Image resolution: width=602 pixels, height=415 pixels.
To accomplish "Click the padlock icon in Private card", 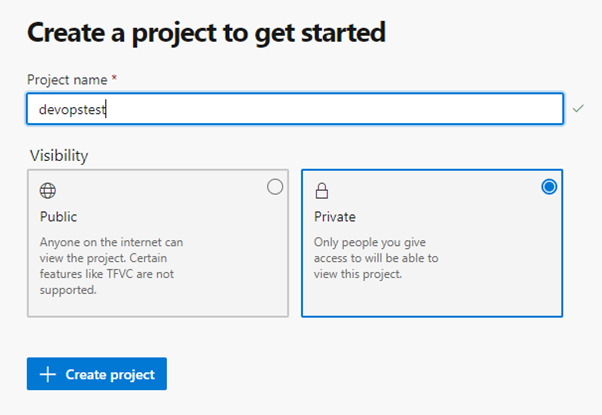I will pos(322,190).
